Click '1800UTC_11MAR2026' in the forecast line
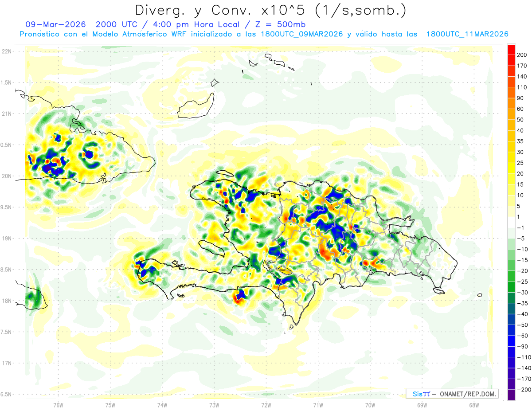This screenshot has height=411, width=532. click(467, 34)
